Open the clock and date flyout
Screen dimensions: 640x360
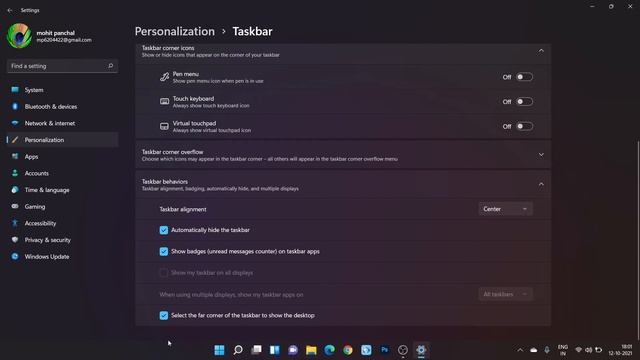pyautogui.click(x=620, y=350)
